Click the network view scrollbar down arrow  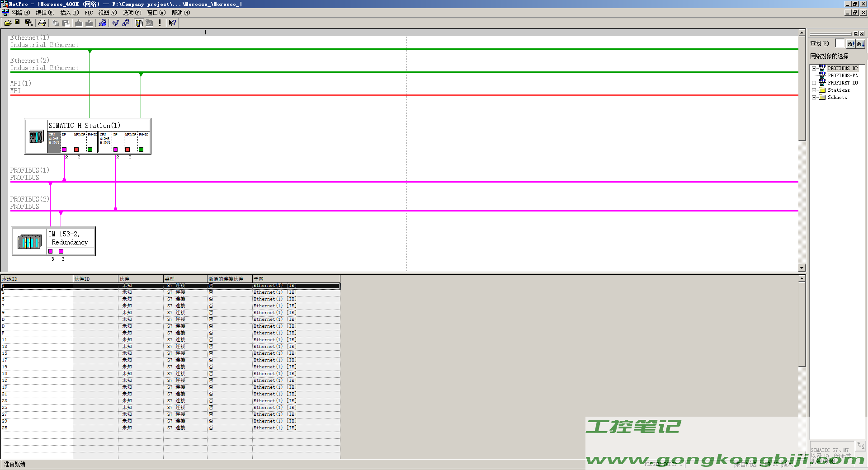(802, 268)
